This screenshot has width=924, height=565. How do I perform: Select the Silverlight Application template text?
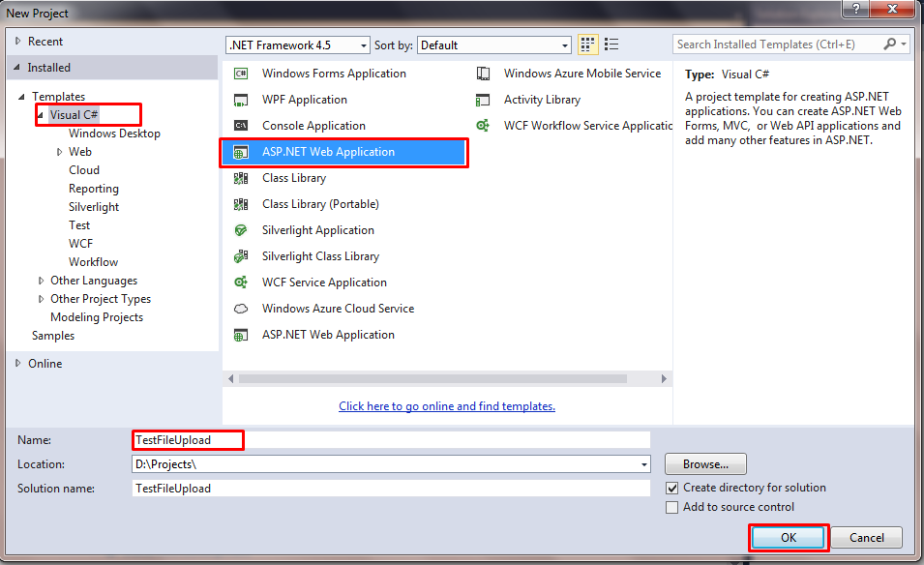pyautogui.click(x=318, y=230)
